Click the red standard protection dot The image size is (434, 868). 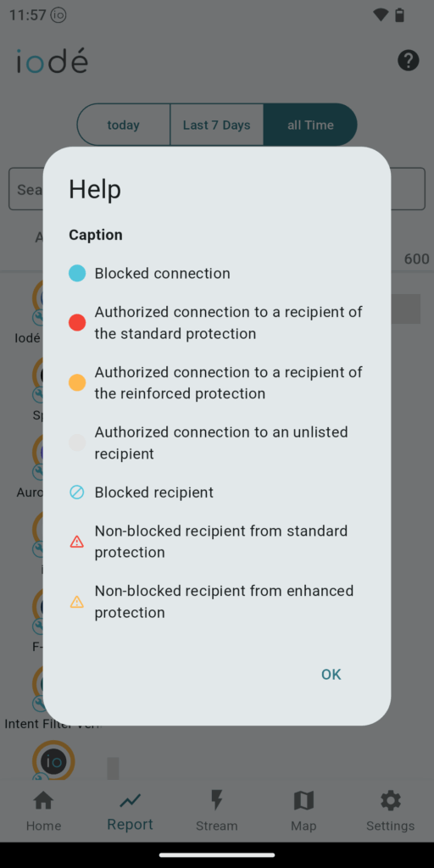(x=77, y=323)
